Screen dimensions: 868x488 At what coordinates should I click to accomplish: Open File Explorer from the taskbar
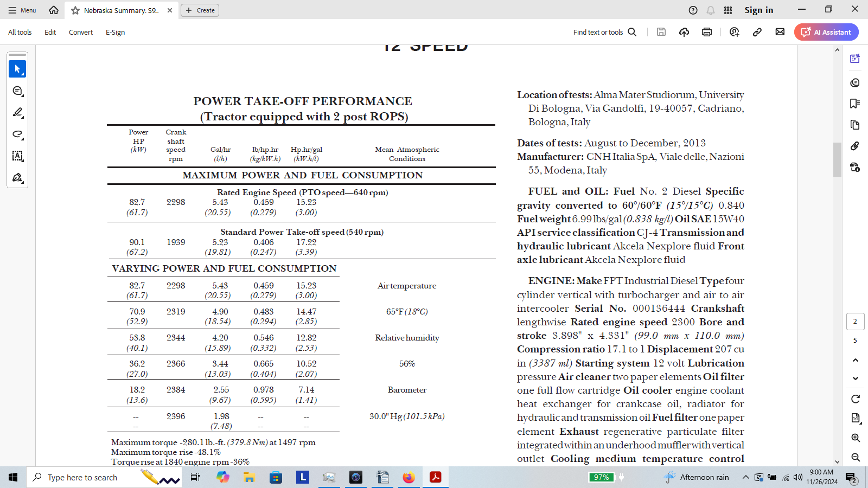[249, 477]
